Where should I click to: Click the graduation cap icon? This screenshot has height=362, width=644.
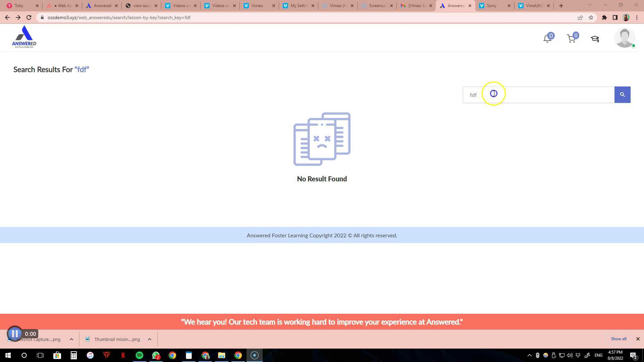(x=595, y=39)
